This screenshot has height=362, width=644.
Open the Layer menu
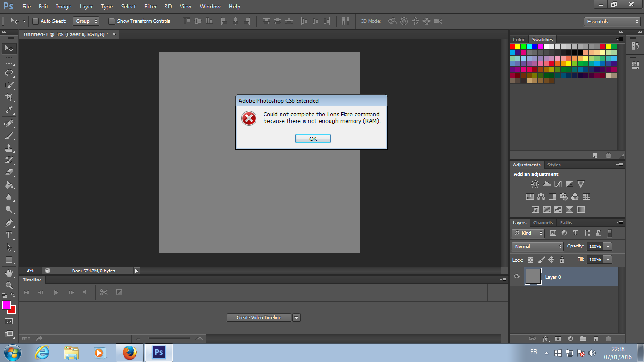[86, 7]
